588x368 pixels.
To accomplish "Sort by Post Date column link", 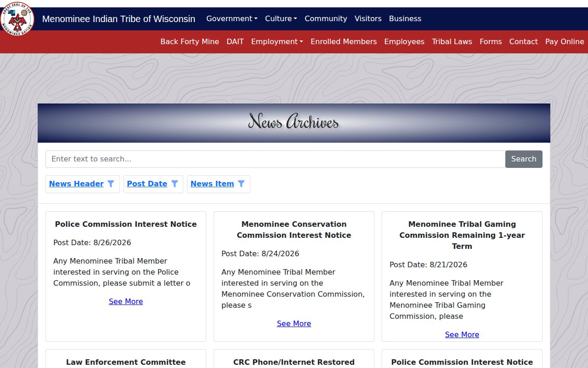I will [147, 184].
